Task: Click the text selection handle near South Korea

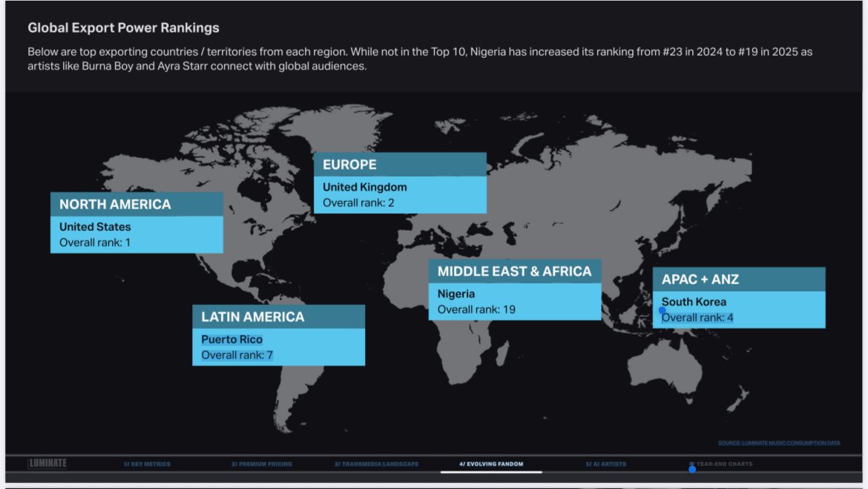Action: (x=662, y=311)
